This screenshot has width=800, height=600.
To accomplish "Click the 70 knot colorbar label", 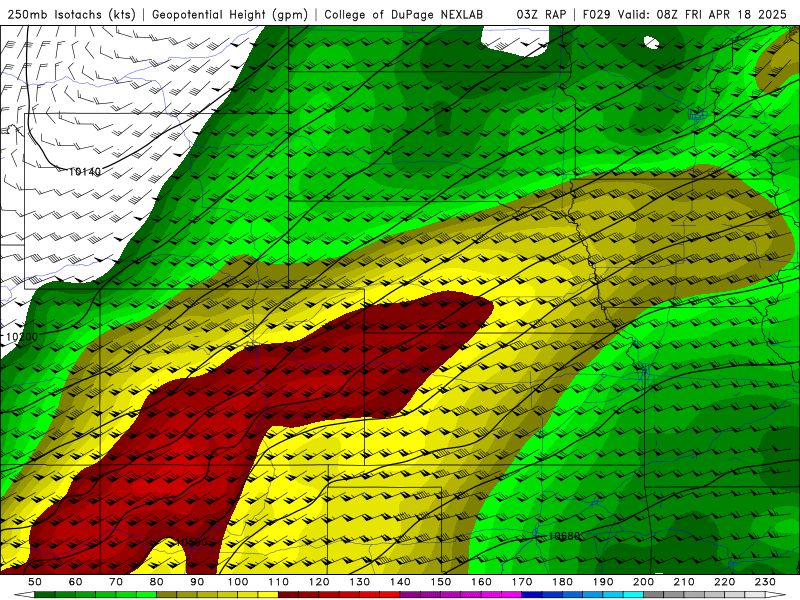I will (x=116, y=582).
